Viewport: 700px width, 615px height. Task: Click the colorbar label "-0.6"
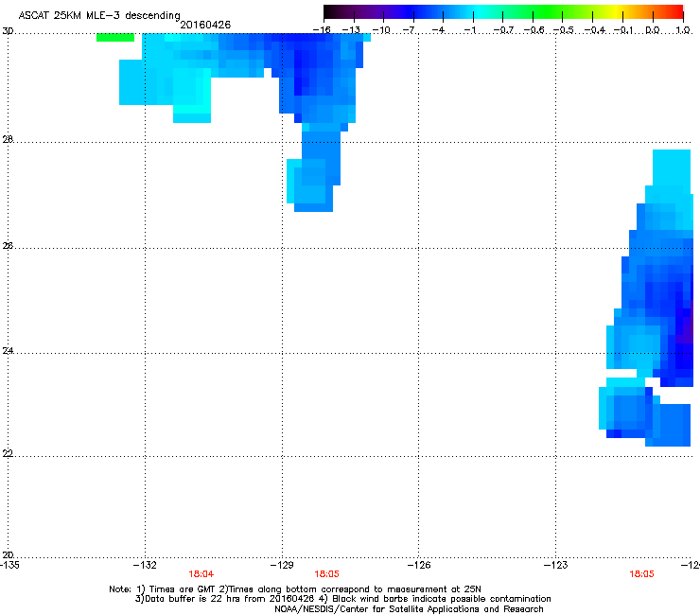(534, 30)
